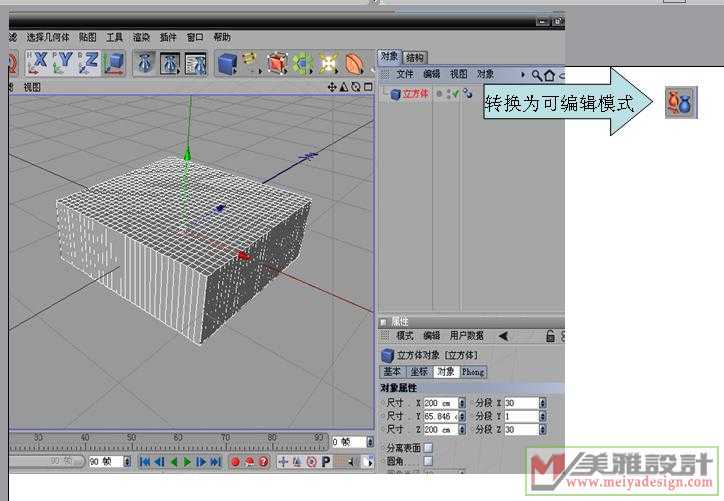Click the red record keyframe button
This screenshot has width=724, height=501.
pos(235,462)
